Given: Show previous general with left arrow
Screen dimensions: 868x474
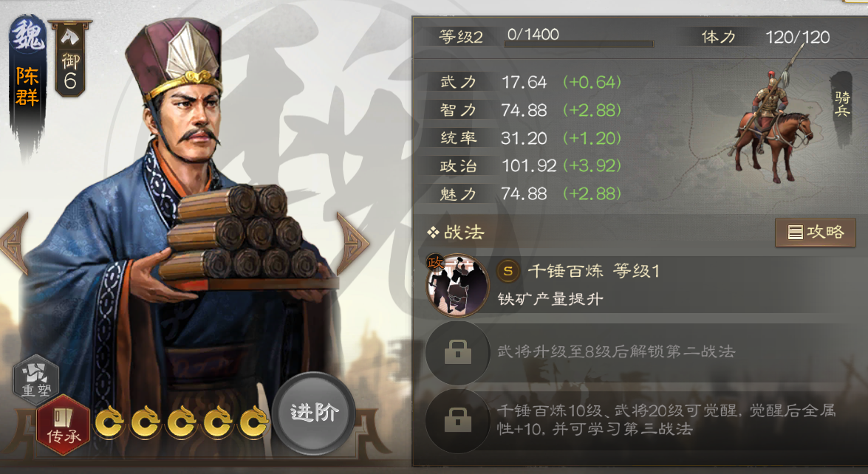Looking at the screenshot, I should pos(15,244).
